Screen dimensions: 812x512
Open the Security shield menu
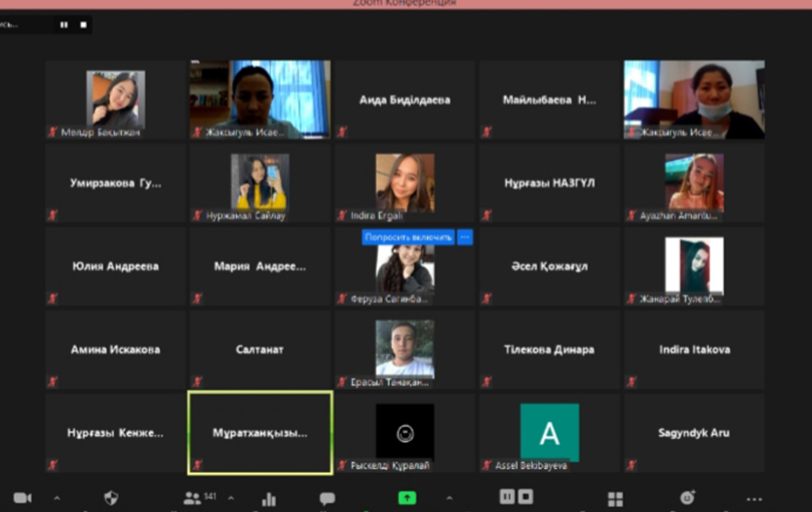point(111,498)
